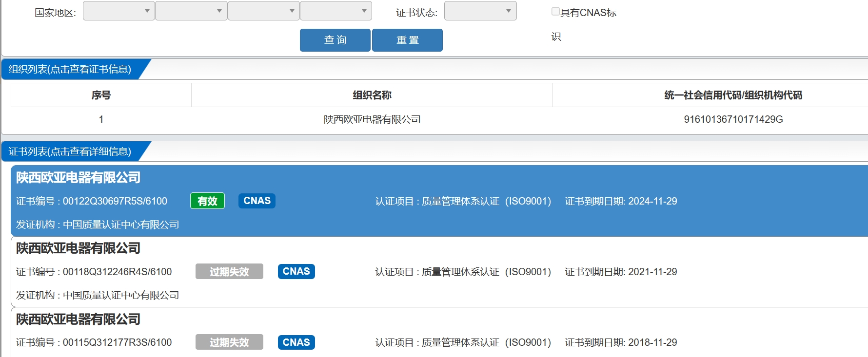Tick the 具有CNAS标识 checkbox
The height and width of the screenshot is (357, 868).
point(555,11)
